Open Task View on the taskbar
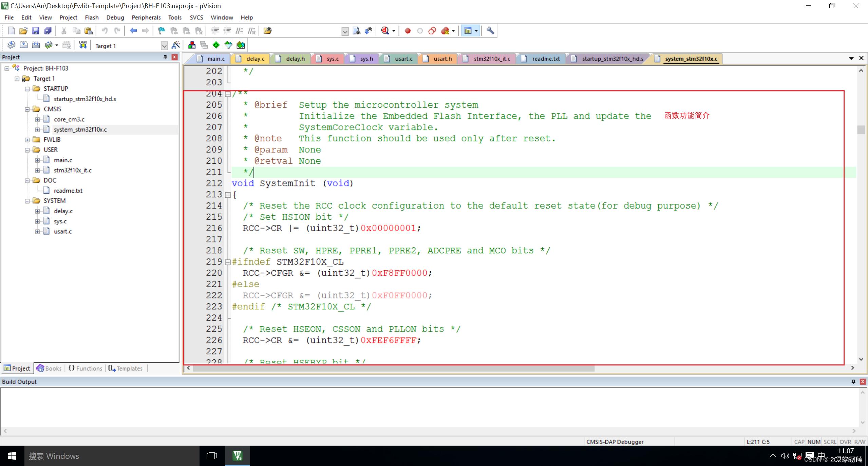This screenshot has width=868, height=466. pyautogui.click(x=212, y=456)
